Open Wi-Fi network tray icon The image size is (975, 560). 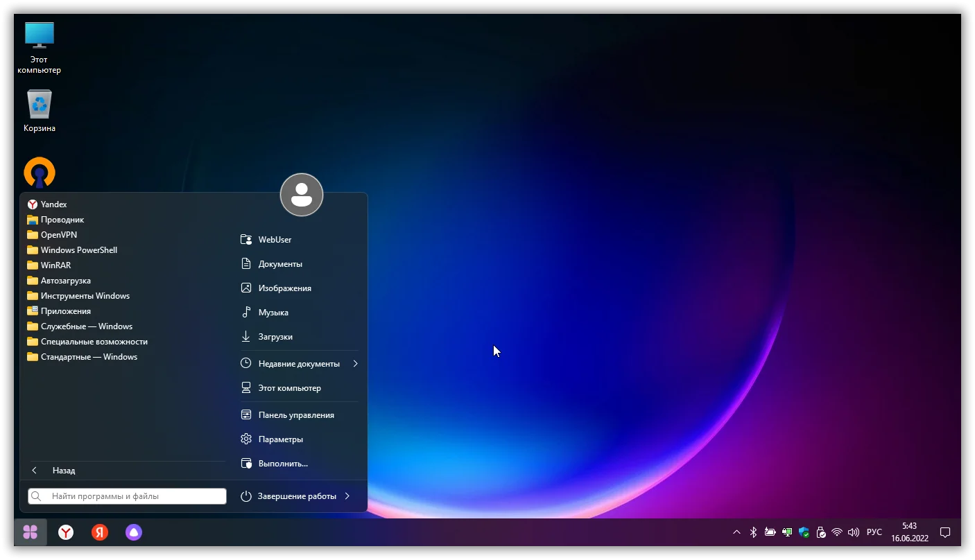837,532
